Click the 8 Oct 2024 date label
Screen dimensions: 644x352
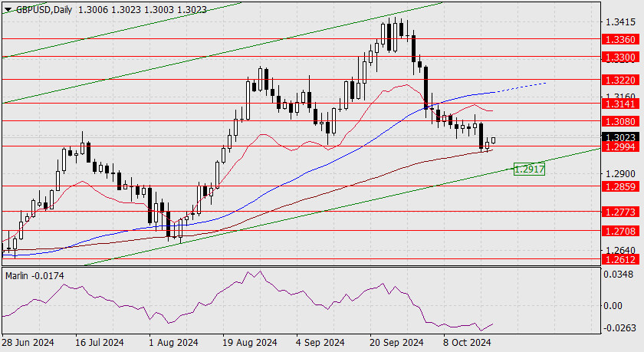tap(467, 343)
